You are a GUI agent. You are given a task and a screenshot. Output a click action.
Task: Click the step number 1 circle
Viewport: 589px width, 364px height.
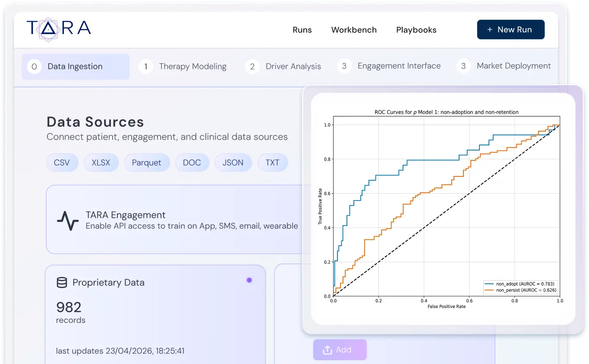146,66
